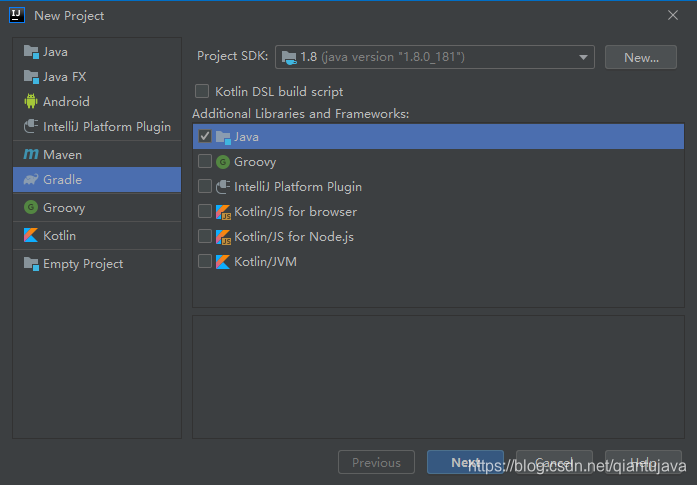Select the Groovy project type in sidebar

(x=97, y=208)
